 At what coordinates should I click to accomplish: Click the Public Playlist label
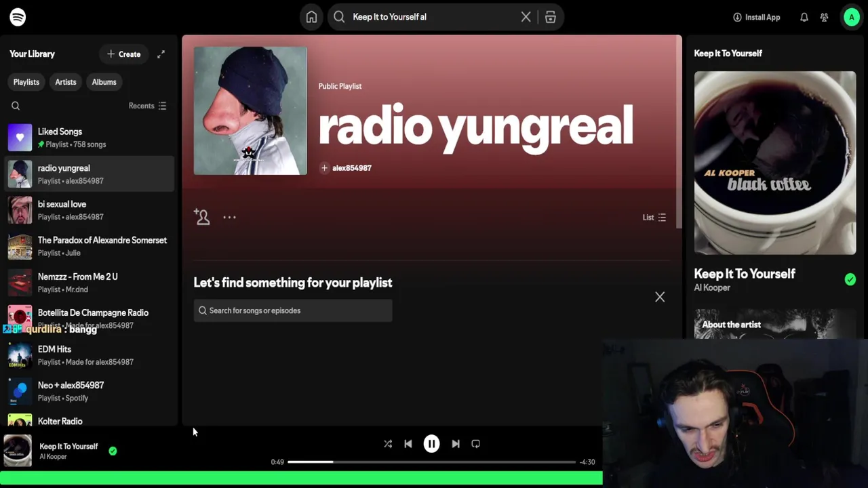click(340, 86)
